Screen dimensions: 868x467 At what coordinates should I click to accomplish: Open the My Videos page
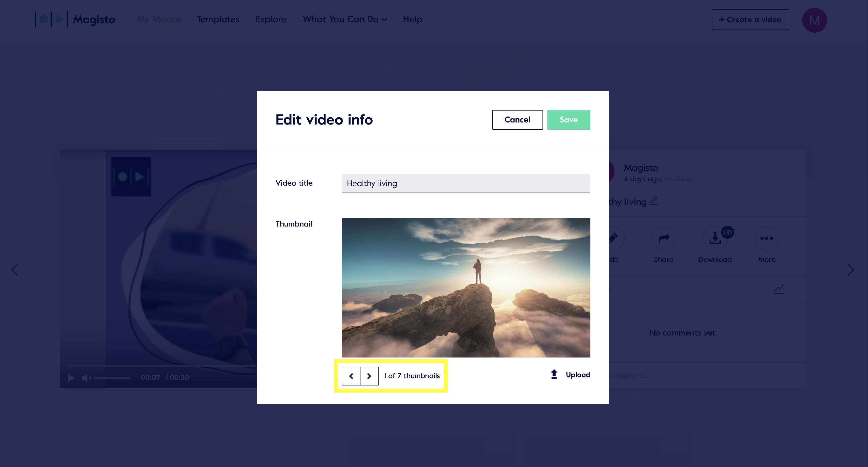pos(159,19)
